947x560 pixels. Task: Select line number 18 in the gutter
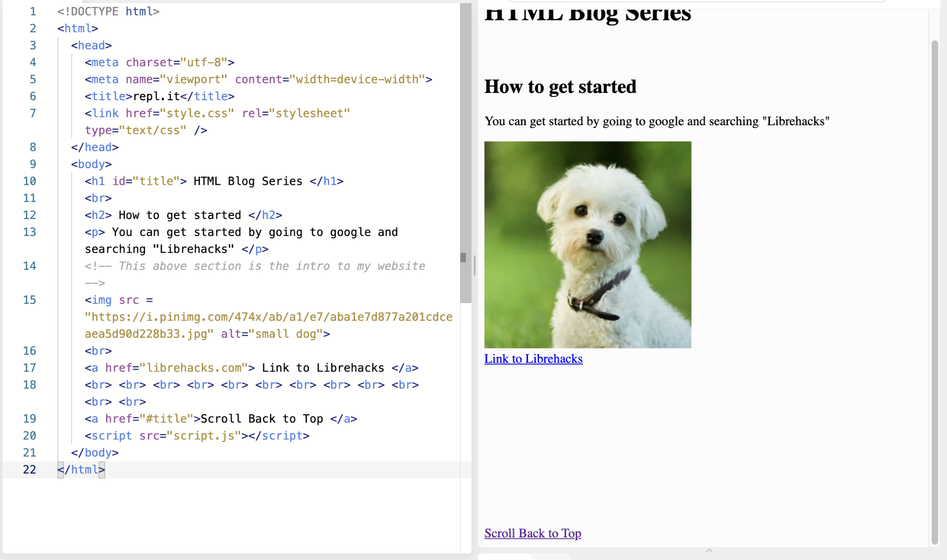click(x=30, y=385)
